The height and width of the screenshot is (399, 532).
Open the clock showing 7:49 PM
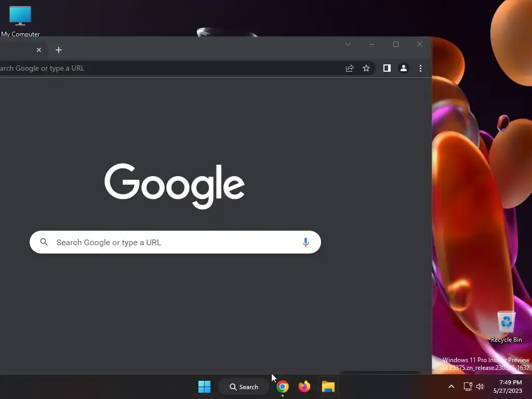point(508,387)
